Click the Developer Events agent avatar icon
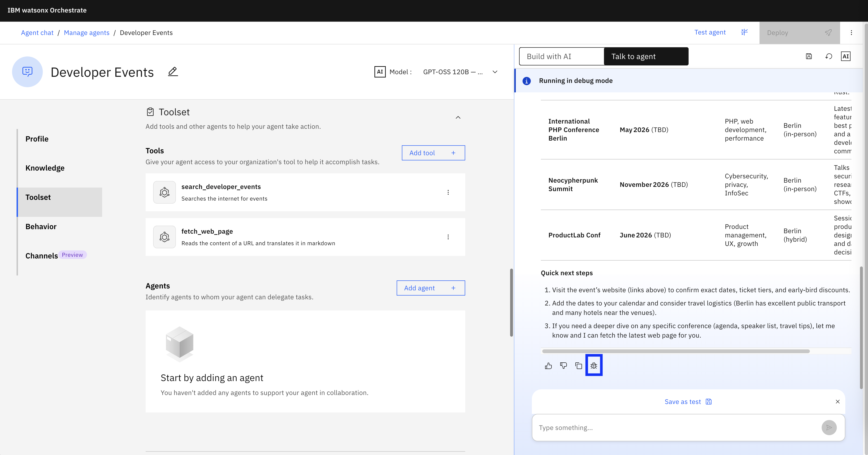Viewport: 868px width, 455px height. 27,72
